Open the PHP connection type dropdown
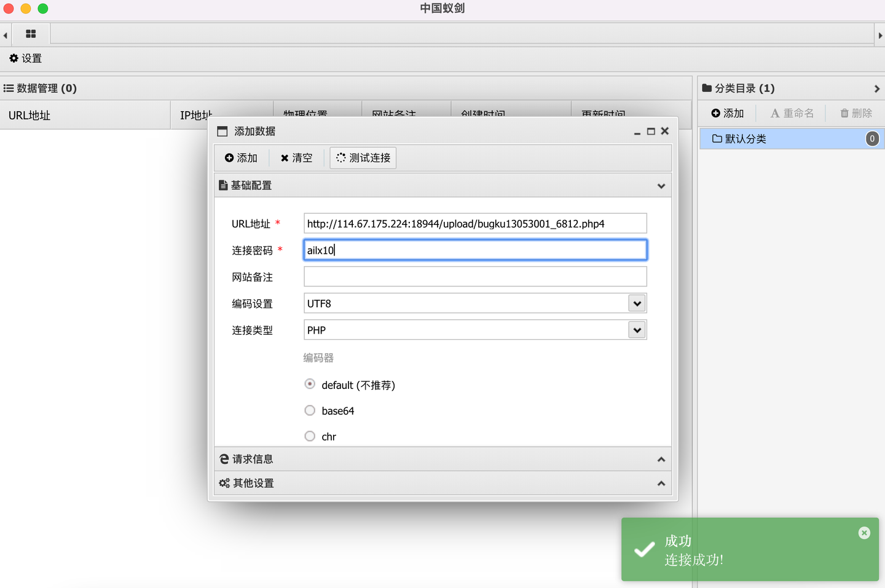This screenshot has width=885, height=588. 637,330
